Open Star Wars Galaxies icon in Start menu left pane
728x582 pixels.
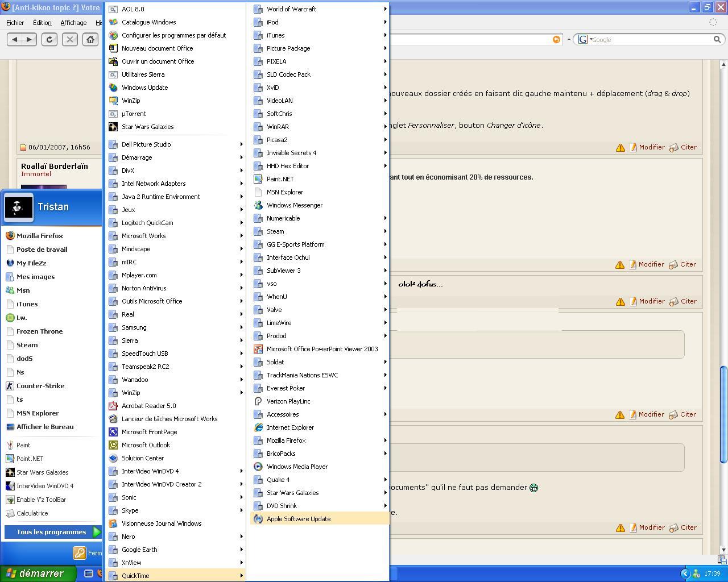pyautogui.click(x=10, y=472)
